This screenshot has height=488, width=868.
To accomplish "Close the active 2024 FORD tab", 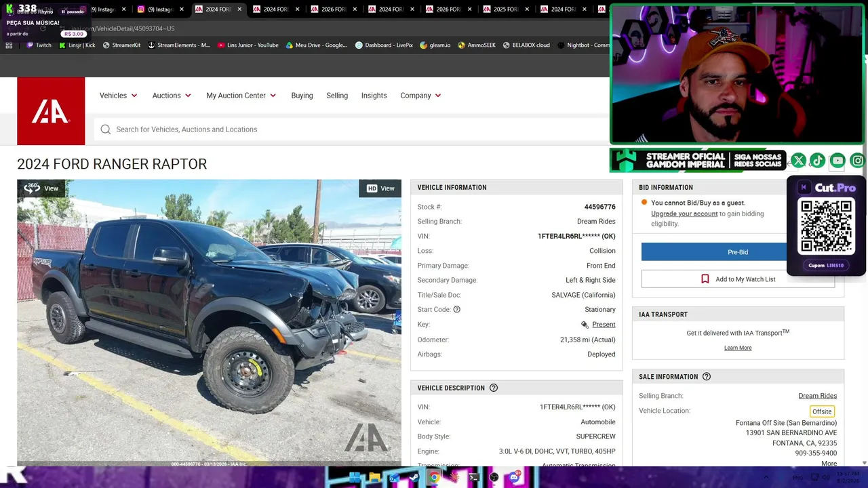I will (x=239, y=9).
